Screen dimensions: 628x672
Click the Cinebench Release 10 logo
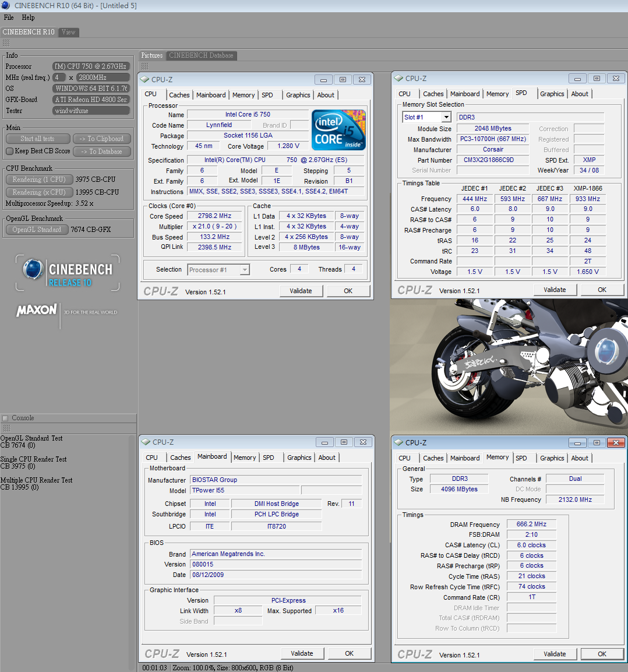pyautogui.click(x=68, y=273)
